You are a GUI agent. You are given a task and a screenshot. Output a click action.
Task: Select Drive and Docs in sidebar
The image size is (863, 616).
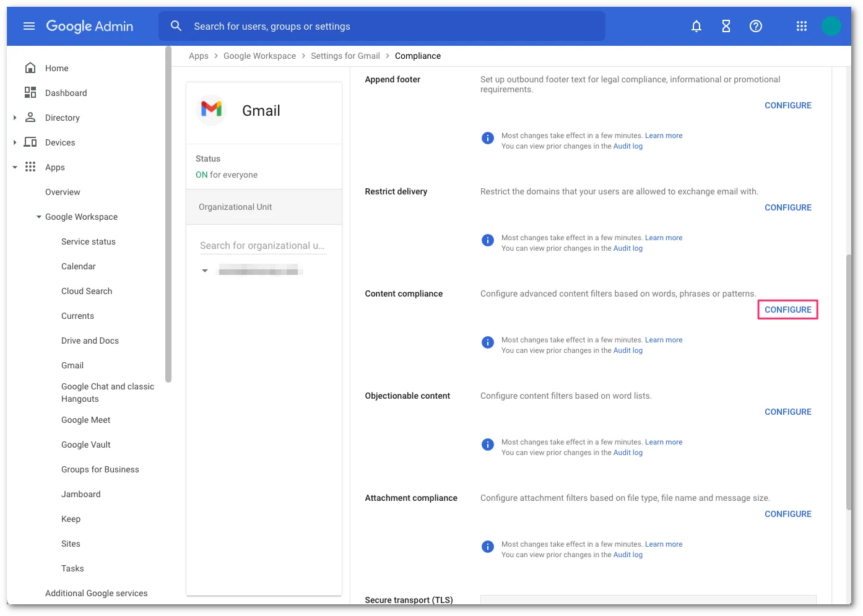(x=90, y=341)
